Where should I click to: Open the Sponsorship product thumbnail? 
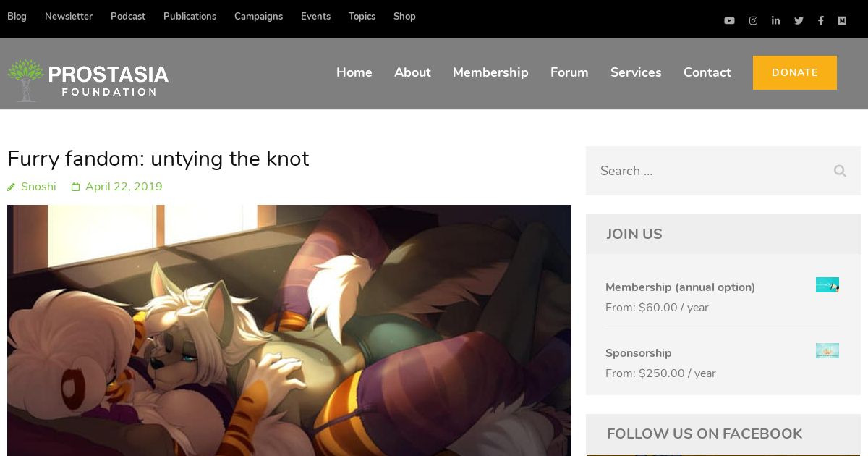(x=827, y=350)
